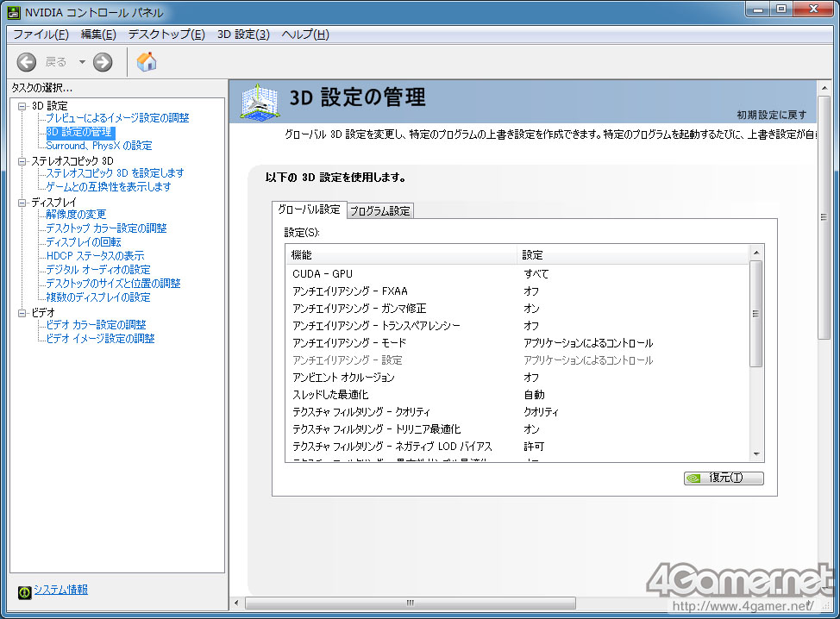Switch to the プログラム設定 tab

point(379,211)
